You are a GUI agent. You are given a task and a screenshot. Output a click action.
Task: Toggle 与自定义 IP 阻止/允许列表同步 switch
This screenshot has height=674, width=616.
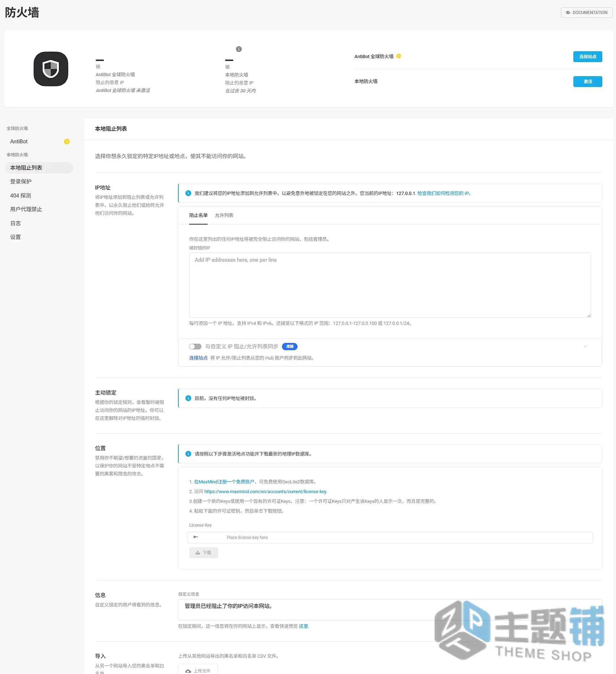click(x=195, y=347)
